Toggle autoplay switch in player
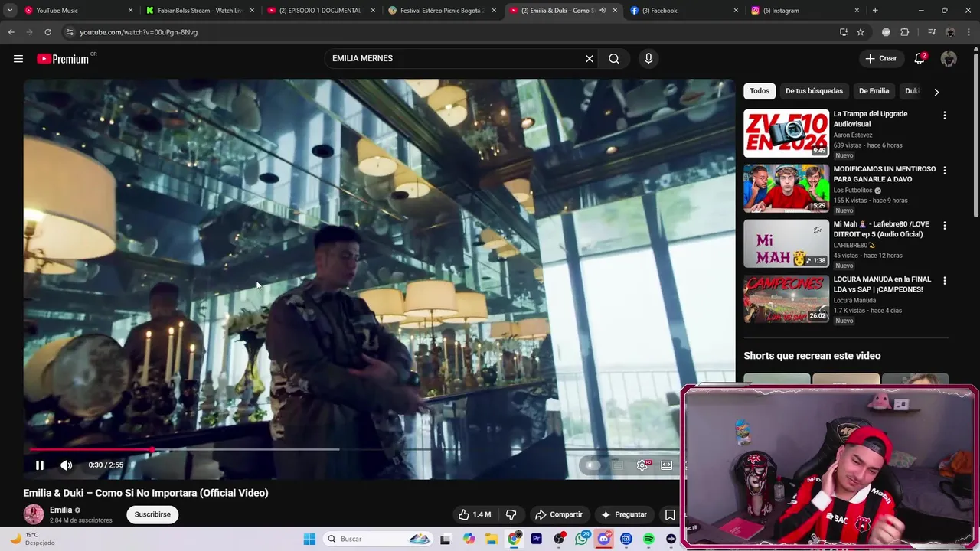Viewport: 980px width, 551px height. coord(591,465)
